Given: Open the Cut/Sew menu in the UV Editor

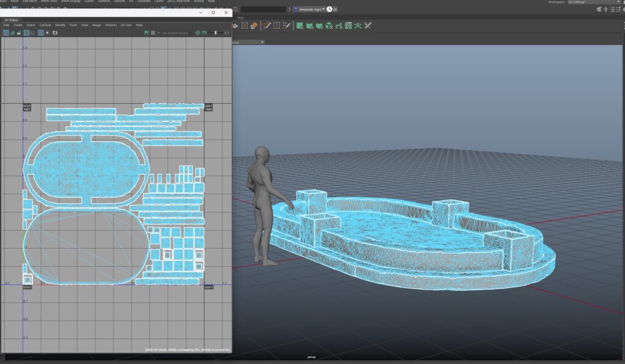Looking at the screenshot, I should pyautogui.click(x=45, y=25).
